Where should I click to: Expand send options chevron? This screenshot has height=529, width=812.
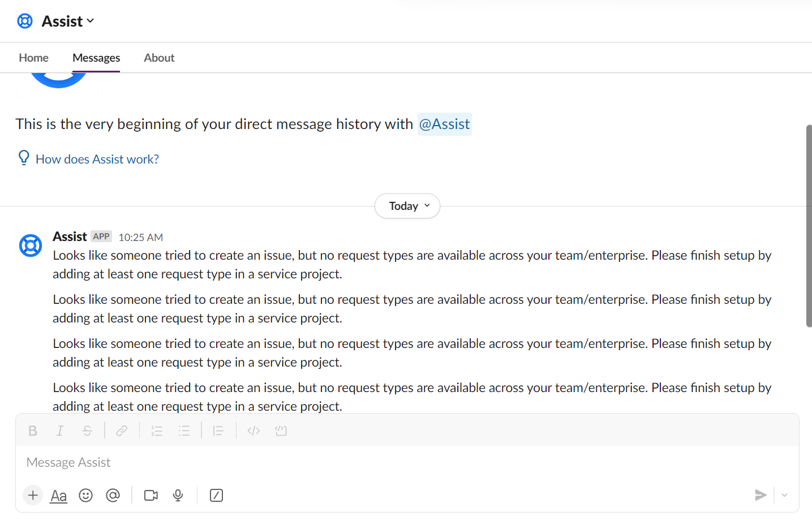(x=784, y=496)
